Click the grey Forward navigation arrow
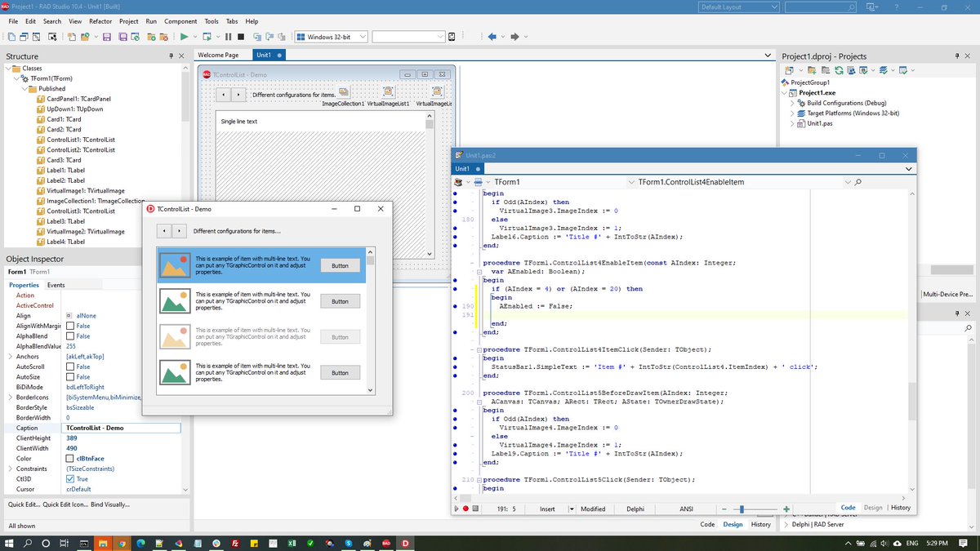Screen dimensions: 980x551 [x=514, y=37]
